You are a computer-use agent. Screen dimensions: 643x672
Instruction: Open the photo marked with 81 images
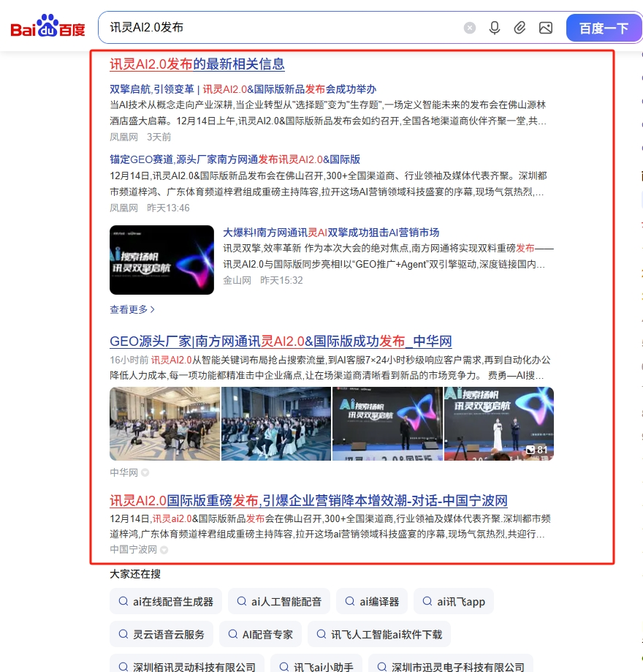[x=499, y=423]
